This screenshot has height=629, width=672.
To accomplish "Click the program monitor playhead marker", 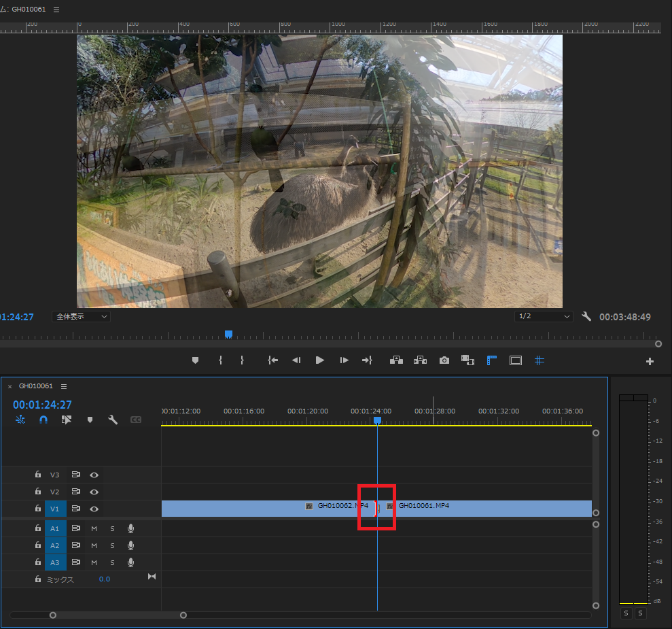I will point(229,335).
